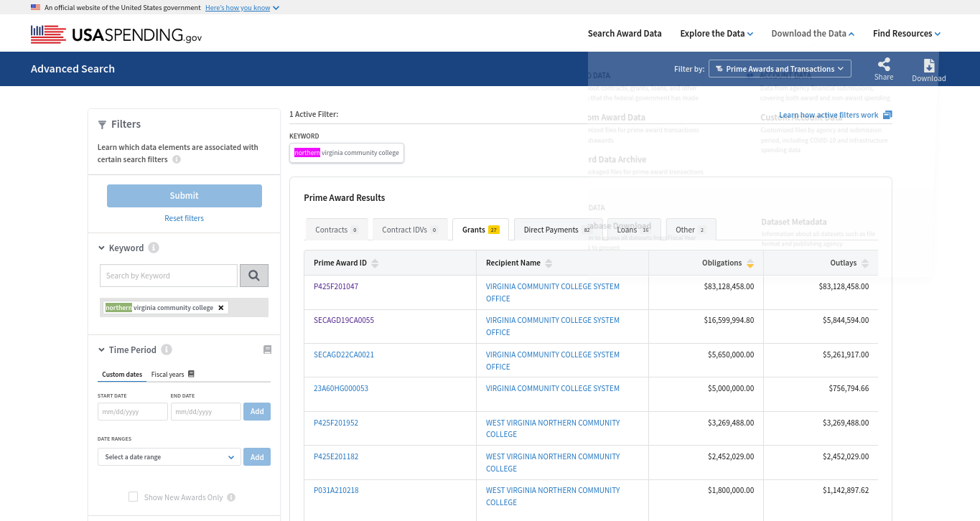Screen dimensions: 980x521
Task: Click obligations value $83,128,458.00
Action: [x=729, y=286]
